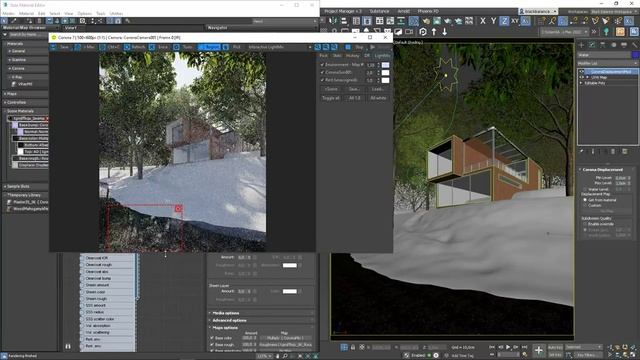Open the Display command panel tab
The height and width of the screenshot is (360, 640).
(624, 45)
